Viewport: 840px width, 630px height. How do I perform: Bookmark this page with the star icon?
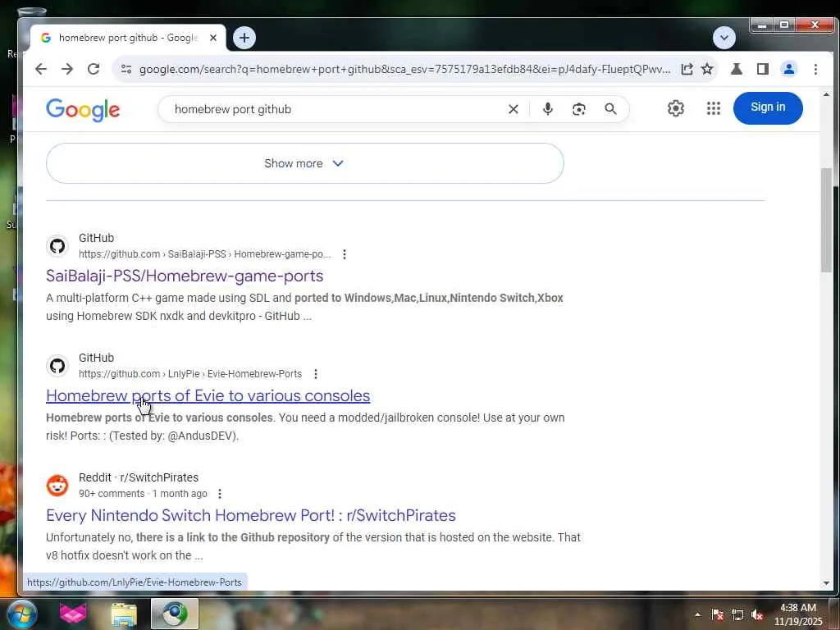[x=707, y=69]
